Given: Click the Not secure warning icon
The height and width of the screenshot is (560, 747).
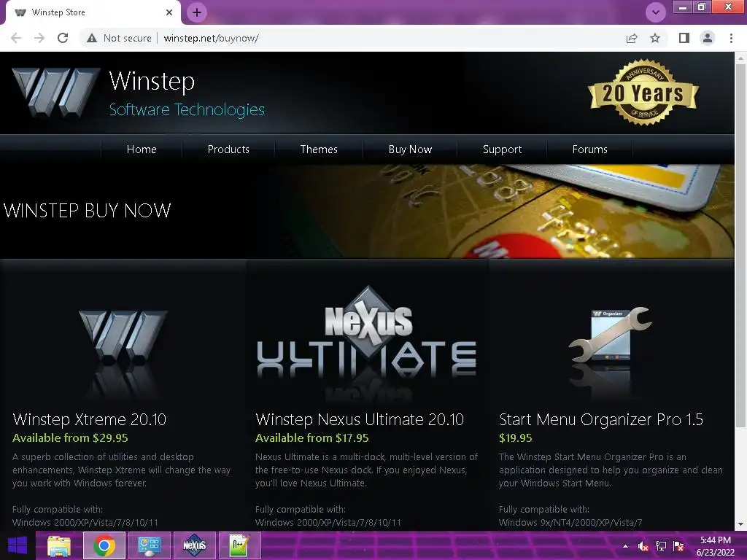Looking at the screenshot, I should point(92,38).
